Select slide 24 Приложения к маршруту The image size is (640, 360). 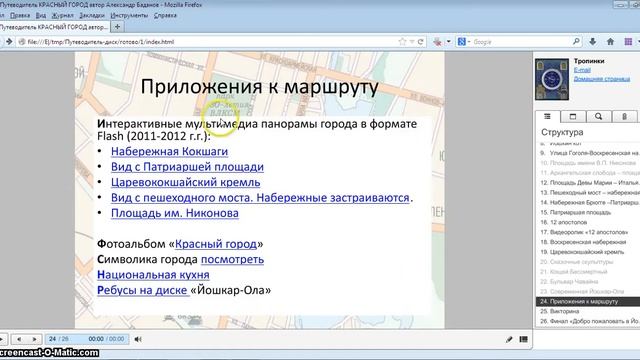[x=588, y=302]
